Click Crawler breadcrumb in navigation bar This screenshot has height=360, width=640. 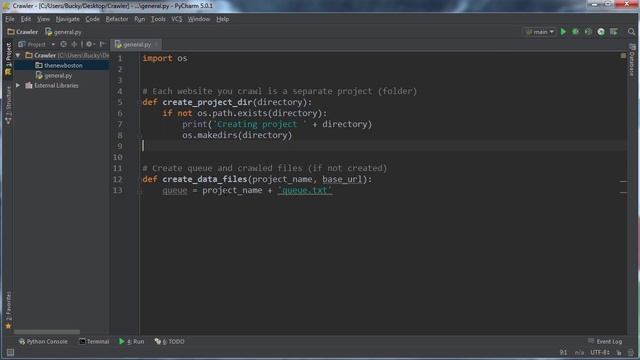(x=23, y=32)
